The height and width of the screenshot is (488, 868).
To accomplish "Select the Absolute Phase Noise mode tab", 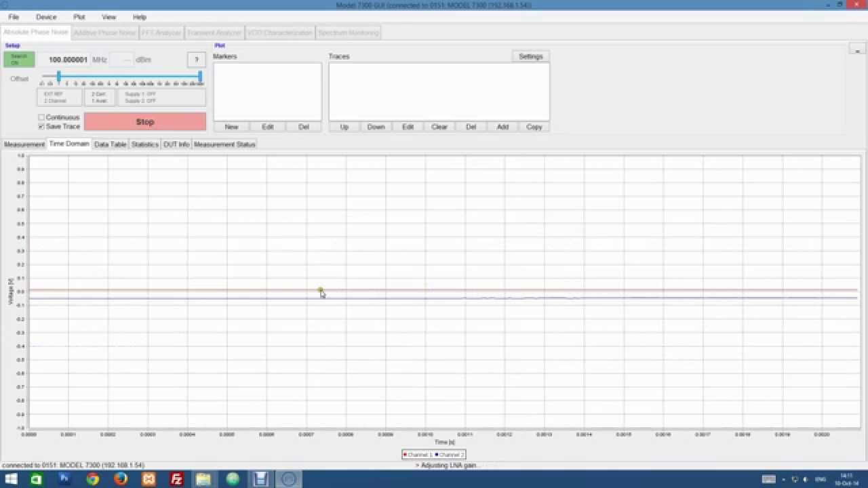I will [36, 32].
